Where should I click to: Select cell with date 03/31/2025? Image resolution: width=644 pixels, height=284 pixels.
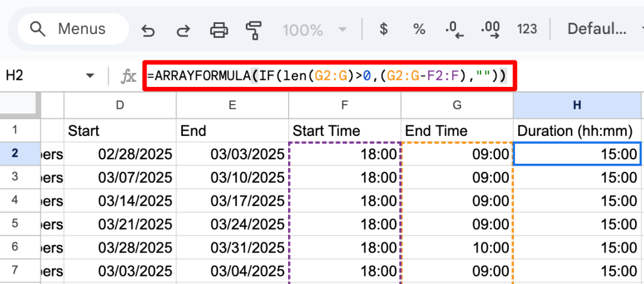[232, 248]
